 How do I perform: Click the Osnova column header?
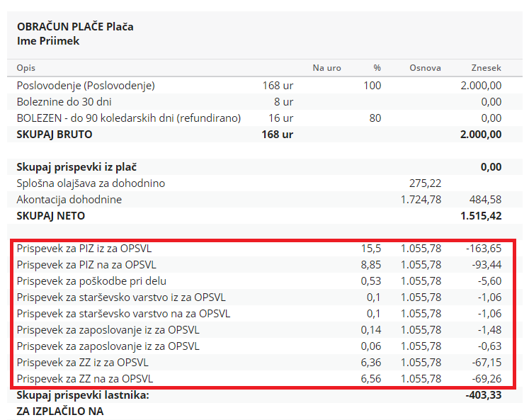click(x=425, y=68)
